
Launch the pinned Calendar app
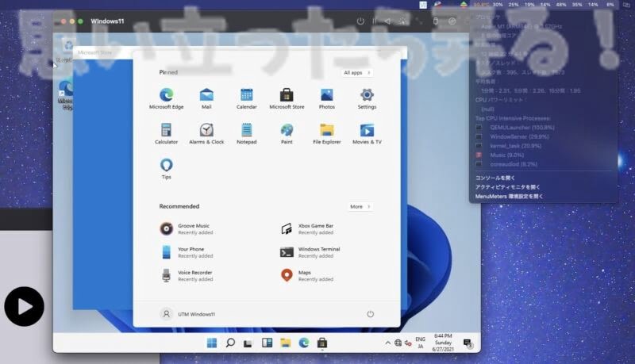pos(246,98)
